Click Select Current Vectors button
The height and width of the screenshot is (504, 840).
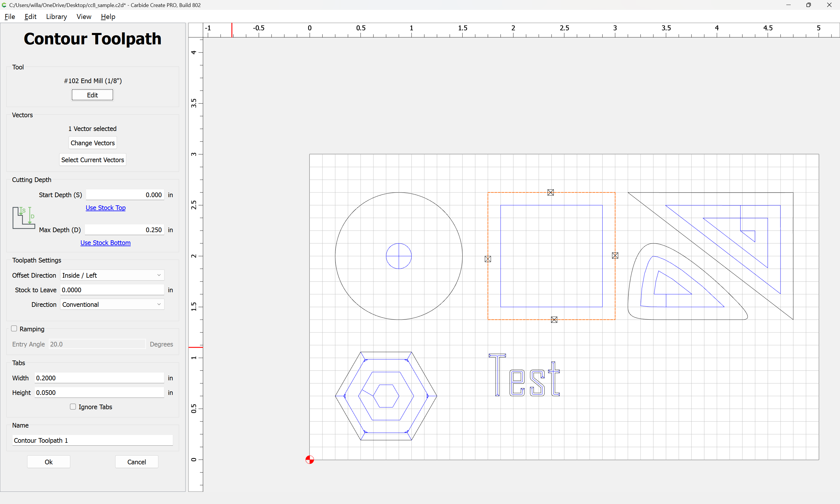pyautogui.click(x=93, y=160)
